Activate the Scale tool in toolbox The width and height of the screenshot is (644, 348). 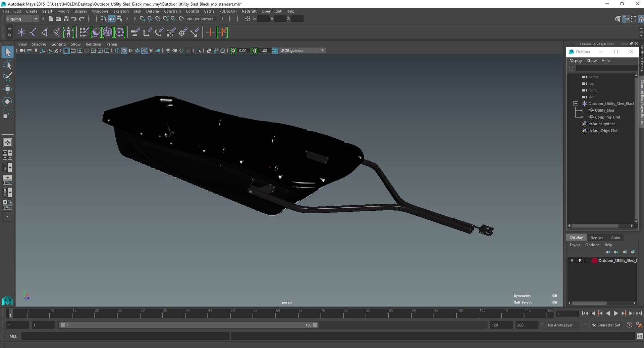point(7,114)
